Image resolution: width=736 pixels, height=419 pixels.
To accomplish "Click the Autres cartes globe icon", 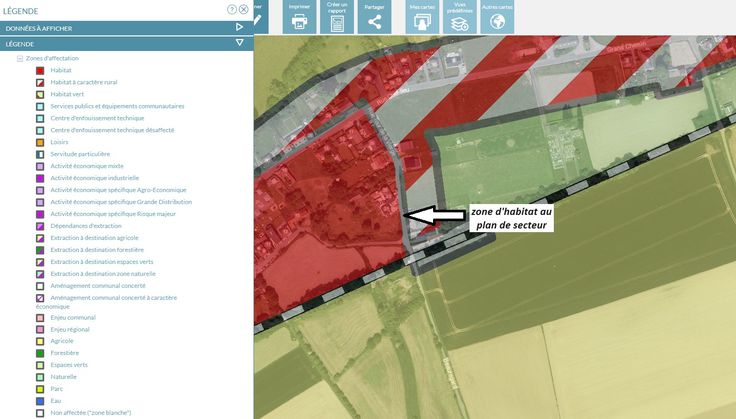I will point(497,20).
